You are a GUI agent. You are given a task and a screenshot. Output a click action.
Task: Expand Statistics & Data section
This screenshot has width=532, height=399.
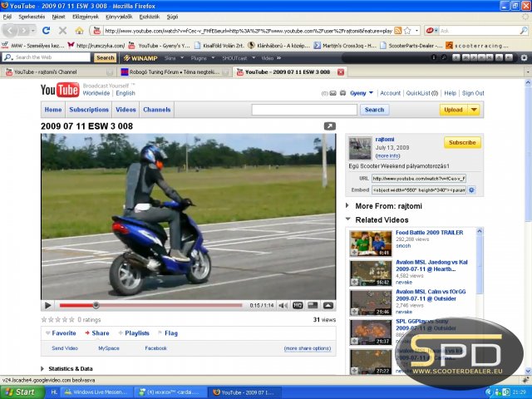point(42,369)
